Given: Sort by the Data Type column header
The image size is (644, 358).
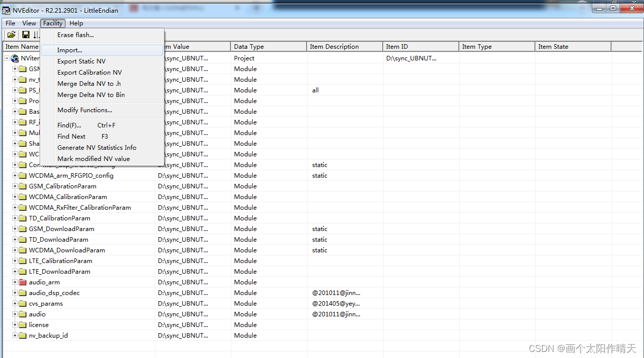Looking at the screenshot, I should coord(269,47).
